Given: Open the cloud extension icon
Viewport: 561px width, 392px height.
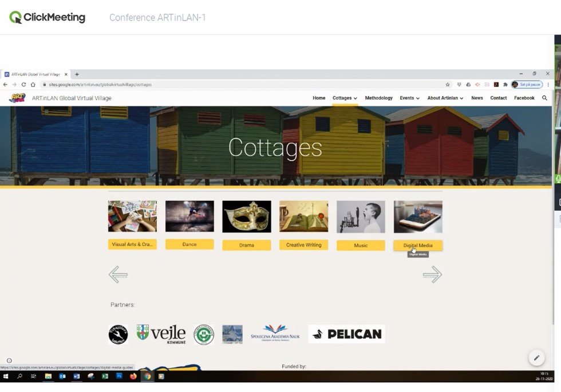Looking at the screenshot, I should [x=468, y=85].
